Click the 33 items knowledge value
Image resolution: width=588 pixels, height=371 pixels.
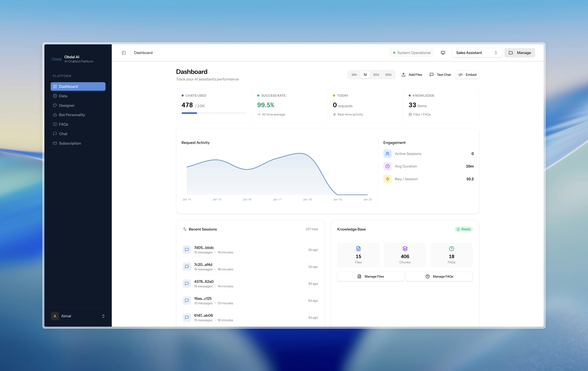418,105
